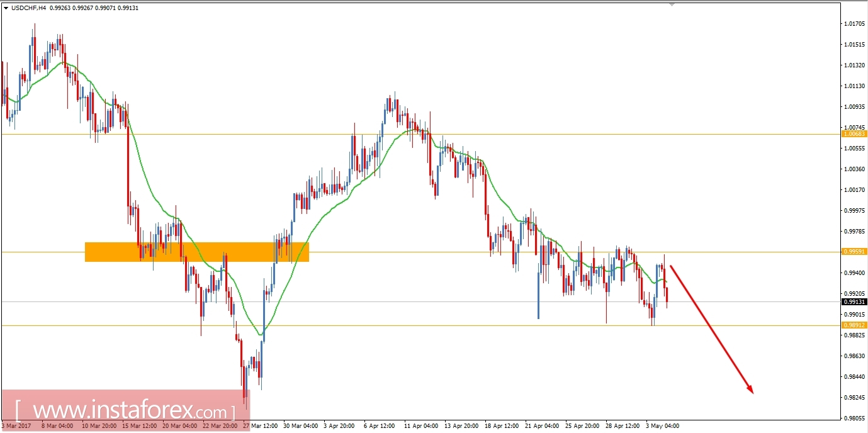Click the 1.01515 price axis label

[855, 45]
